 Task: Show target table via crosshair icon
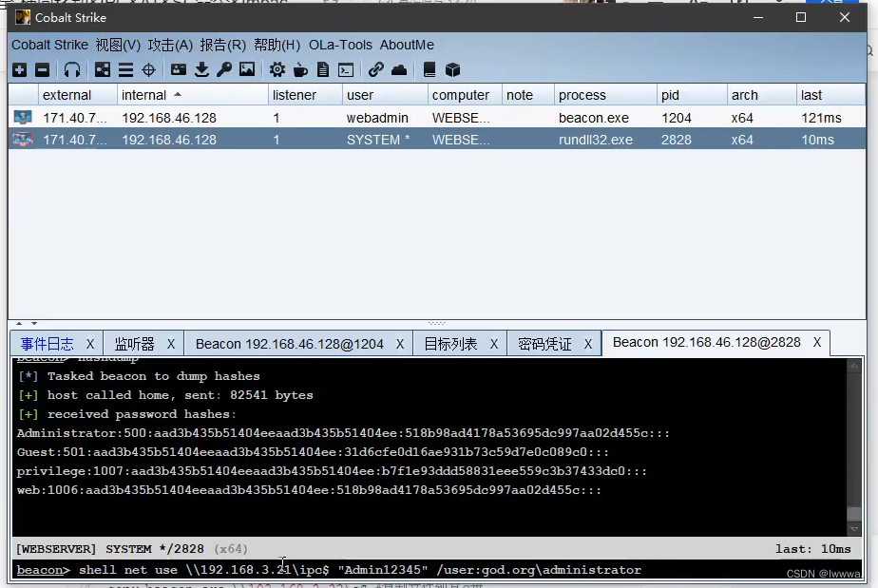[149, 70]
